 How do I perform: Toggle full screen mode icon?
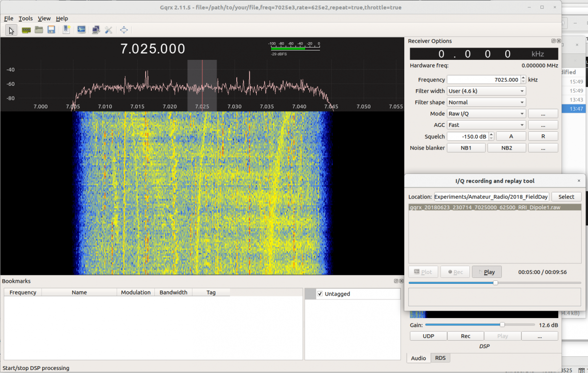[124, 30]
